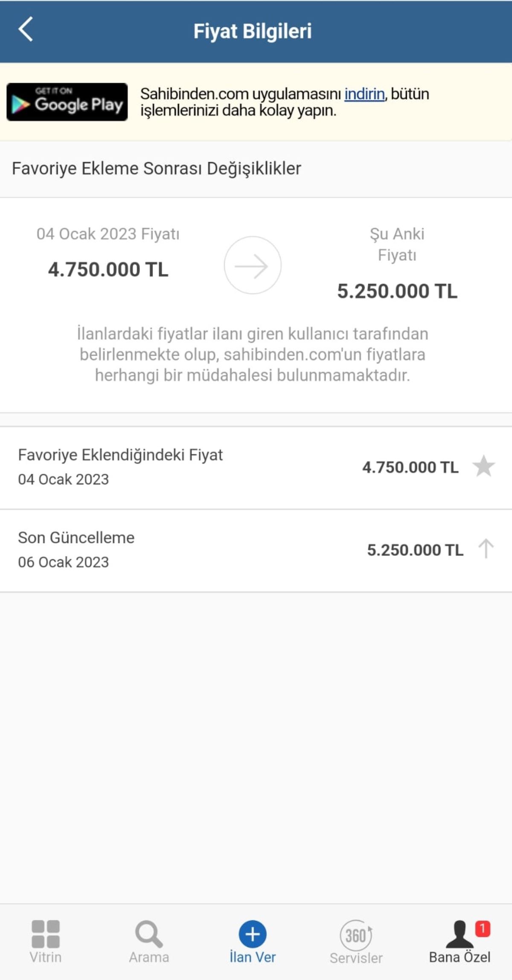Tap the up arrow in Son Güncelleme row

click(x=486, y=549)
